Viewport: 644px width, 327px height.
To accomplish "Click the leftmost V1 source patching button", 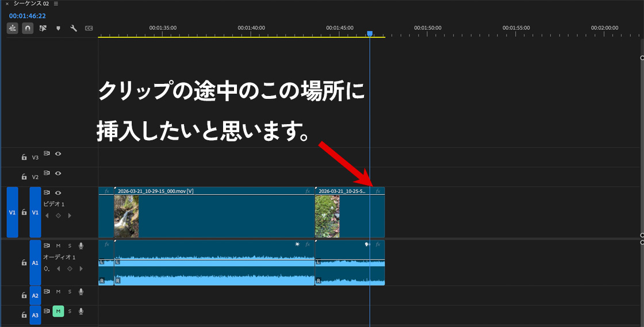I will coord(12,212).
